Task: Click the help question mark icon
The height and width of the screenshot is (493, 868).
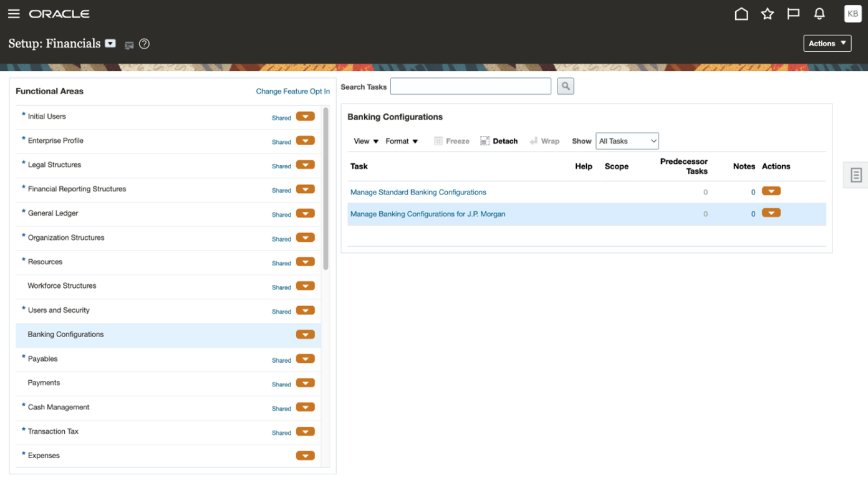Action: click(x=144, y=44)
